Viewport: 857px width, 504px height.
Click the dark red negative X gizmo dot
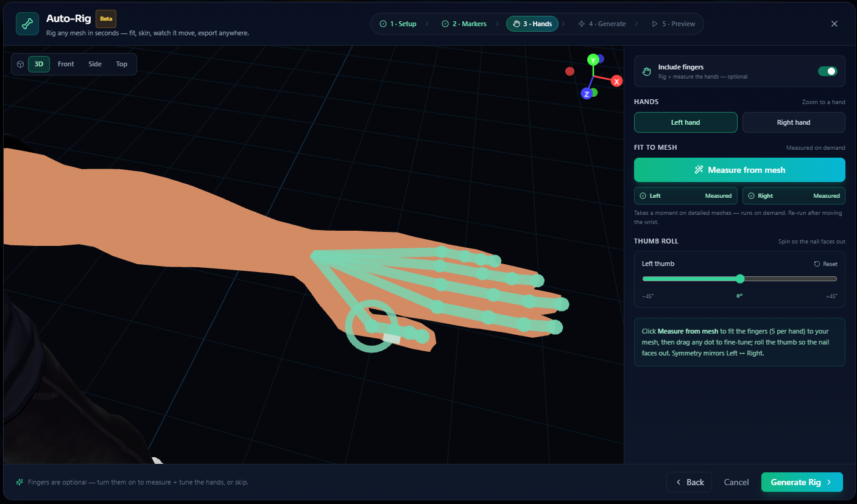pyautogui.click(x=570, y=71)
